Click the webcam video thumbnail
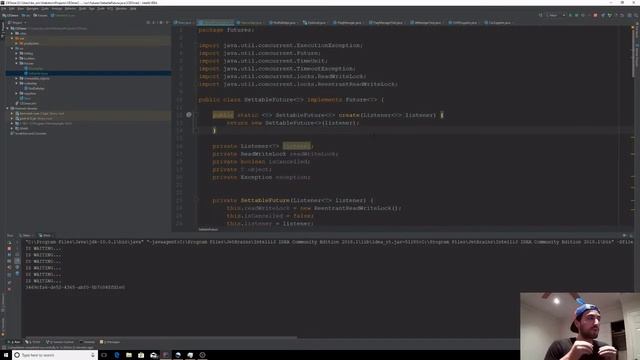640x360 pixels. [x=580, y=326]
